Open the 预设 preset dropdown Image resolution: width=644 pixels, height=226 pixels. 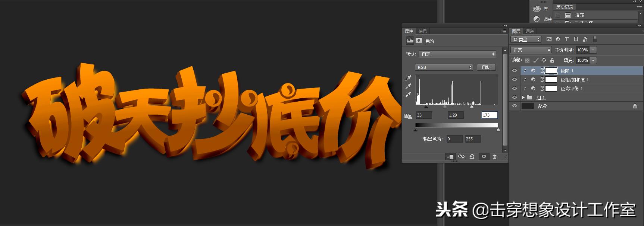pyautogui.click(x=457, y=54)
